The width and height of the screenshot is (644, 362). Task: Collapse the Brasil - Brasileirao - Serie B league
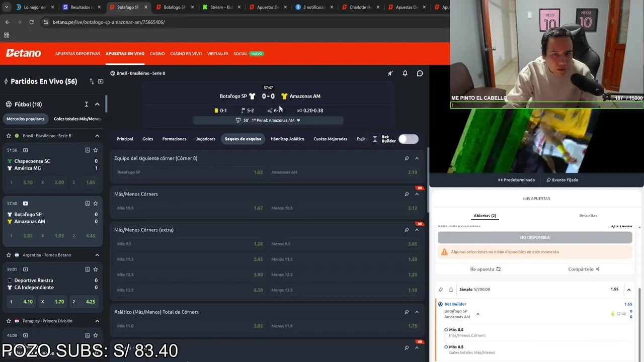click(x=97, y=136)
